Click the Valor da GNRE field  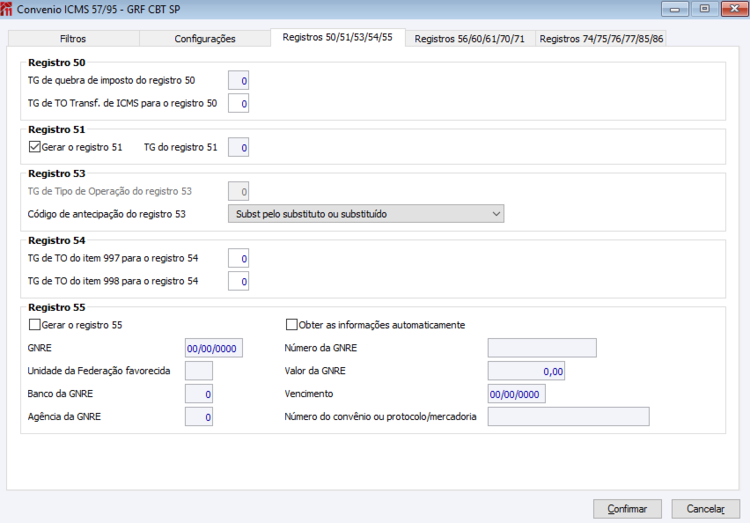pos(526,371)
